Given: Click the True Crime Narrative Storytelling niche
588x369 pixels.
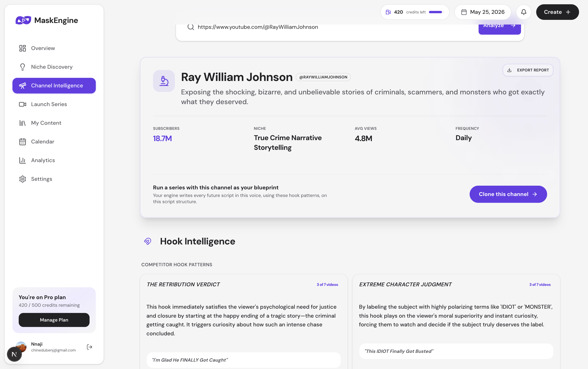Looking at the screenshot, I should pos(288,143).
